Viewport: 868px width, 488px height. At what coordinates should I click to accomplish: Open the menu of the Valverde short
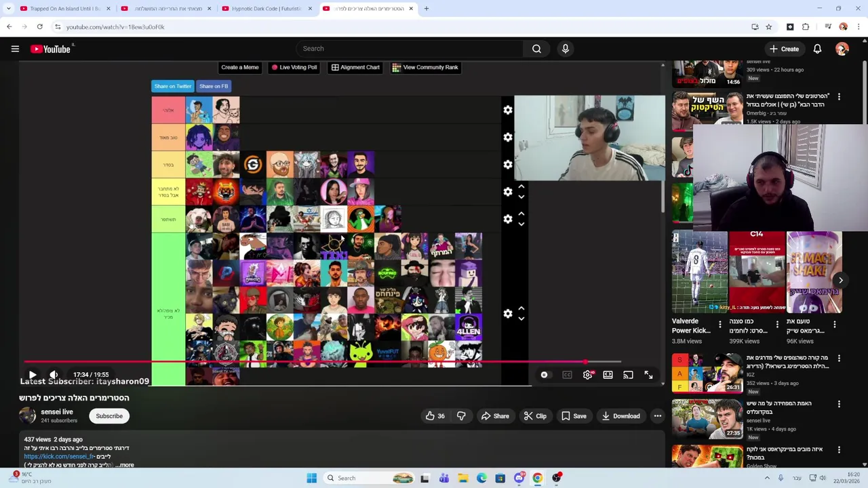click(720, 325)
